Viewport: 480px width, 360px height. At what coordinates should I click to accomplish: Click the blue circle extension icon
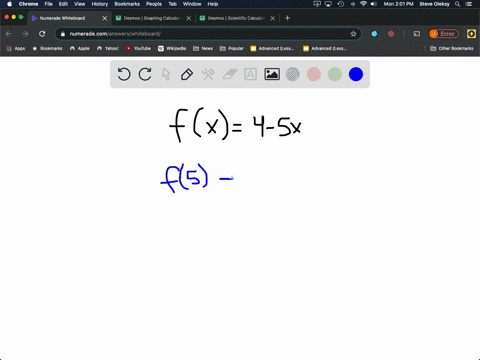(x=374, y=34)
